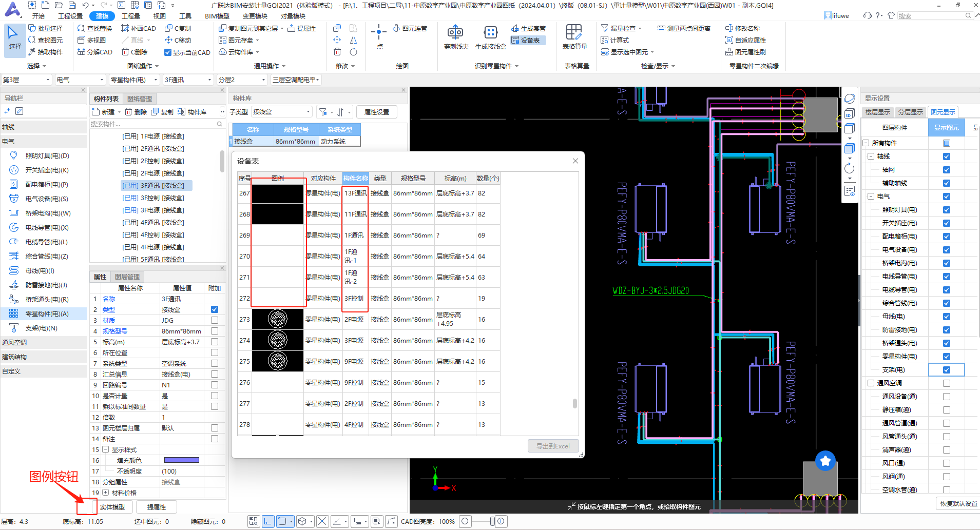
Task: Open 表格算量 tool
Action: tap(574, 37)
